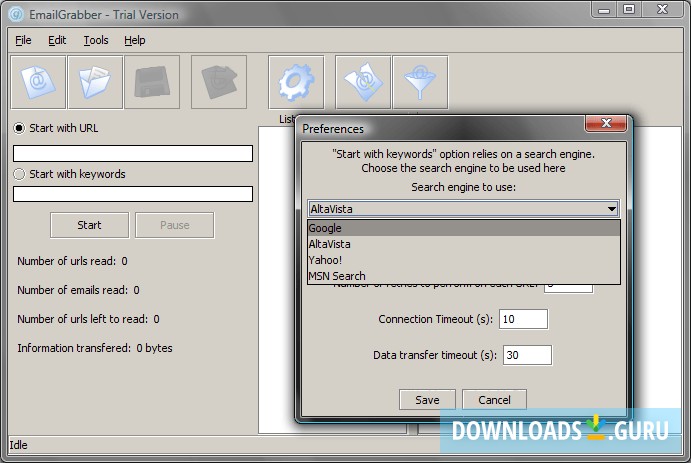Image resolution: width=691 pixels, height=463 pixels.
Task: Click the greyed floppy disk save icon
Action: click(152, 82)
